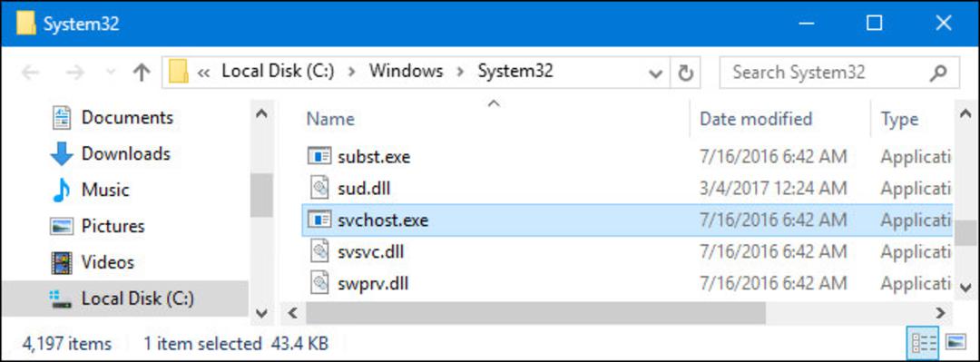Click the Local Disk drive icon in sidebar

point(61,299)
